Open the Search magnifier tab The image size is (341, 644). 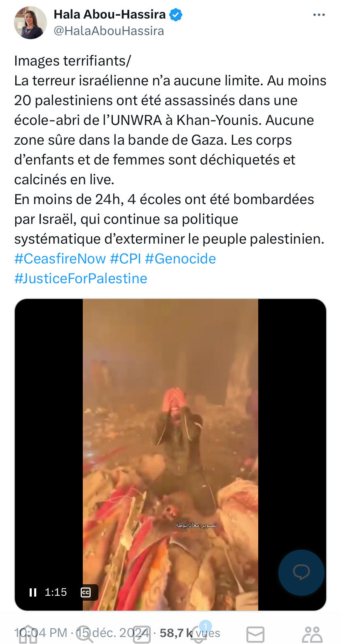[x=85, y=634]
